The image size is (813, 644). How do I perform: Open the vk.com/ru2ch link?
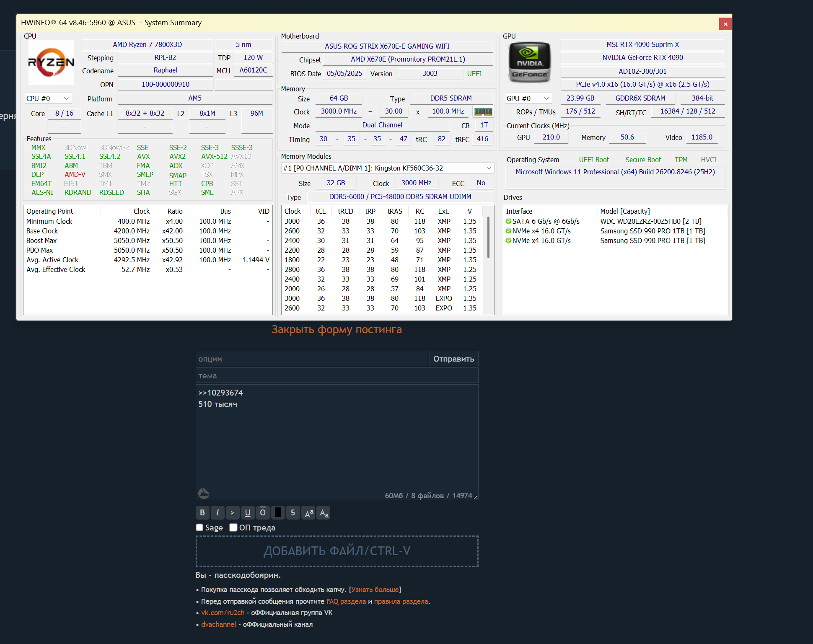(223, 613)
